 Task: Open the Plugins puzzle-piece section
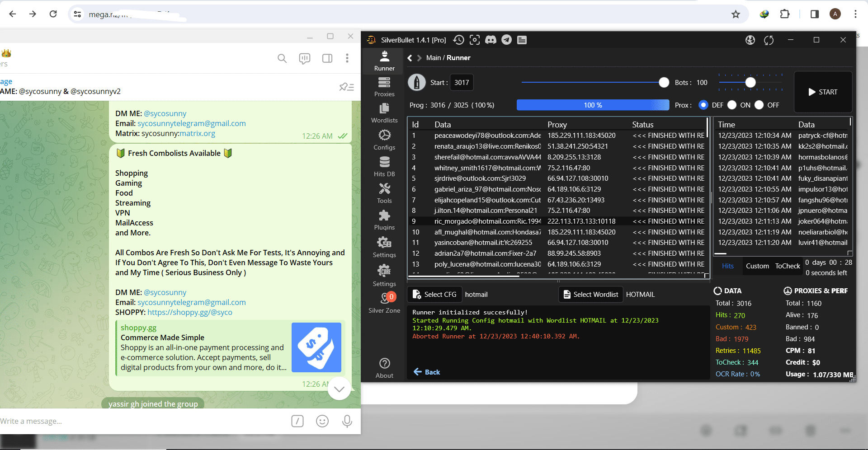click(x=384, y=220)
